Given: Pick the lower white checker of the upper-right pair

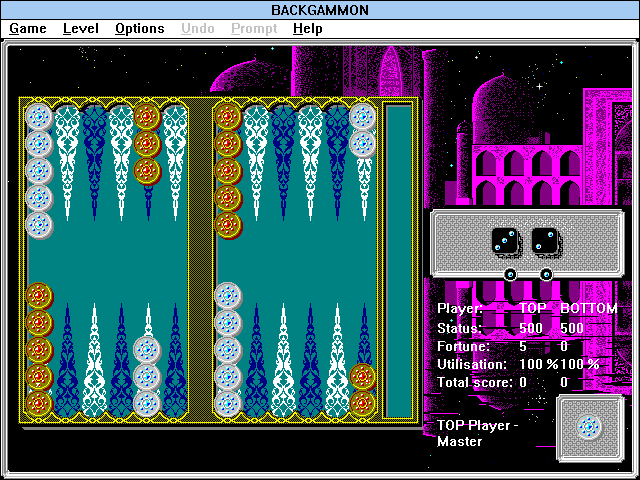Looking at the screenshot, I should pos(362,144).
